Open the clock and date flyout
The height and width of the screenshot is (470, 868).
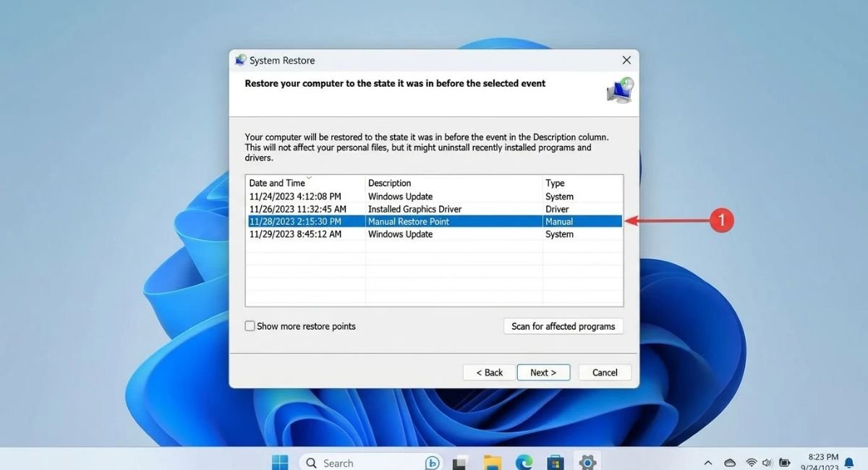pos(820,462)
